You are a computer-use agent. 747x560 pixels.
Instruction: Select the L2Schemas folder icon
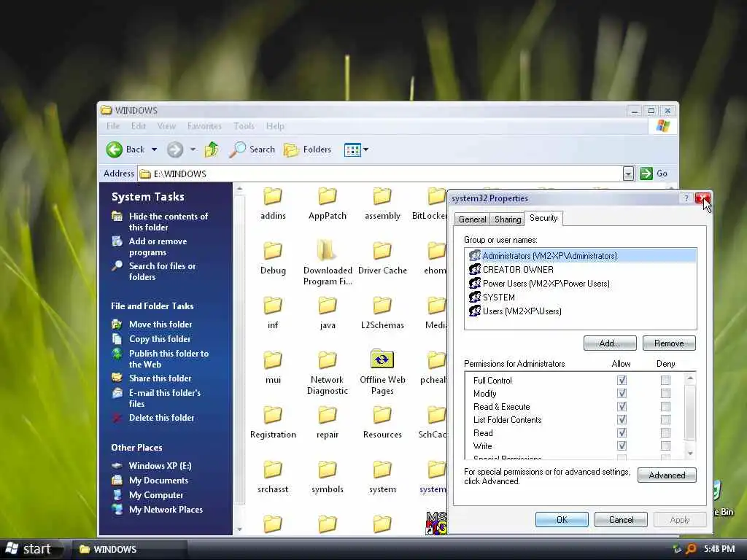click(x=382, y=306)
